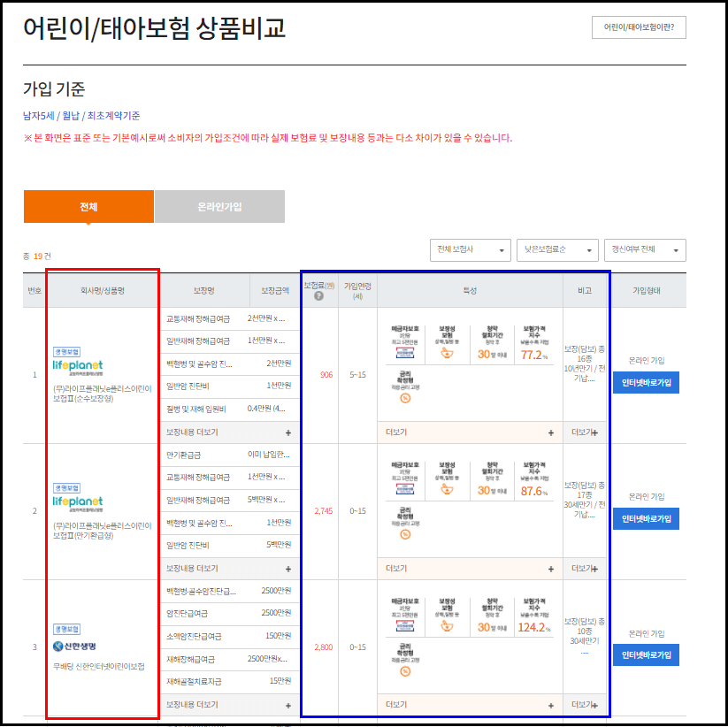The width and height of the screenshot is (728, 727).
Task: Open the 어린이/태아보험이란? help button
Action: click(x=640, y=27)
